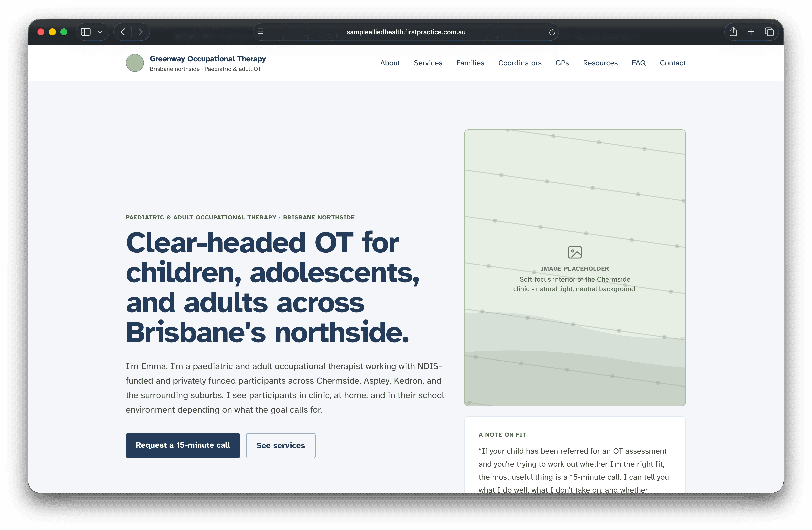Click the red close window button

pos(41,32)
